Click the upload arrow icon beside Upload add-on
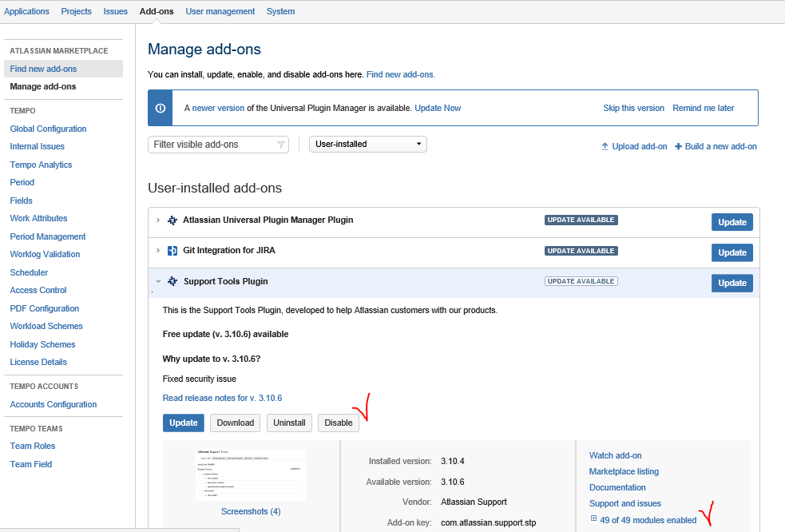Viewport: 785px width, 532px height. click(605, 146)
